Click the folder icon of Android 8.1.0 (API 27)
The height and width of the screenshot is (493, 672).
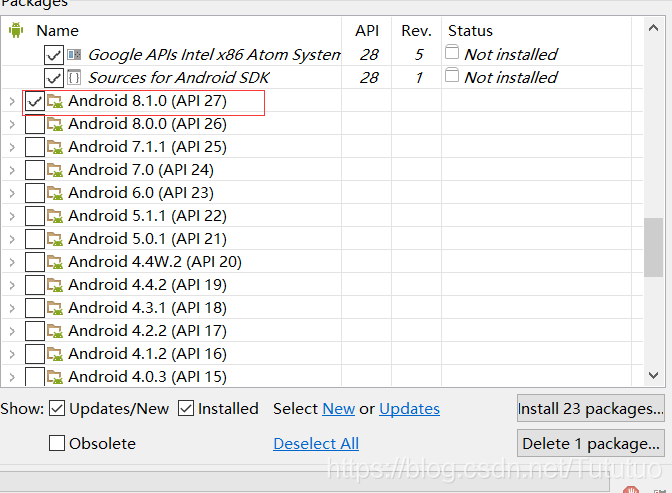55,101
